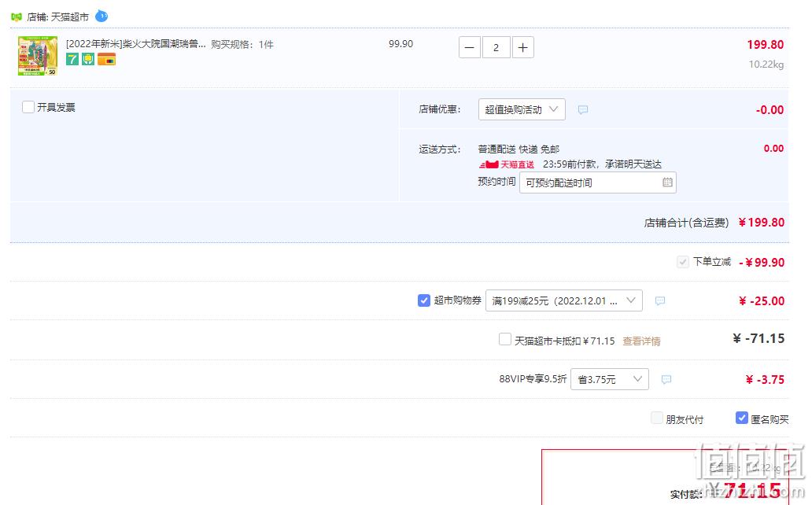Click the 购买规格: 1件 specification text
This screenshot has height=505, width=812.
tap(242, 45)
